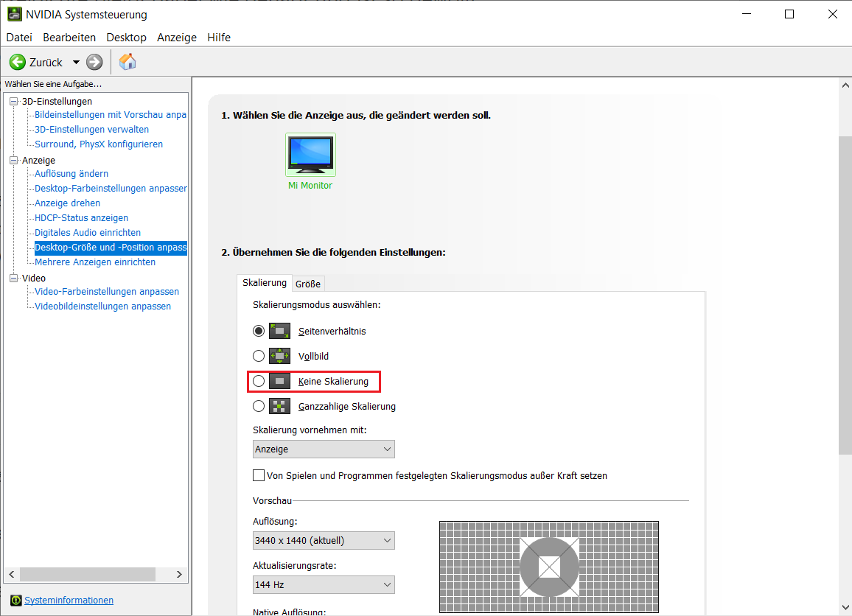Open Video-Farbeinstellungen anpassen
852x616 pixels.
107,291
